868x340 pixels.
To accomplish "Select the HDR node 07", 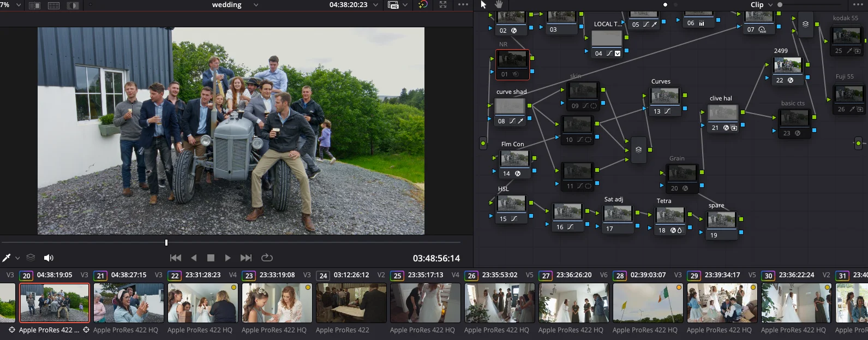I will (759, 23).
